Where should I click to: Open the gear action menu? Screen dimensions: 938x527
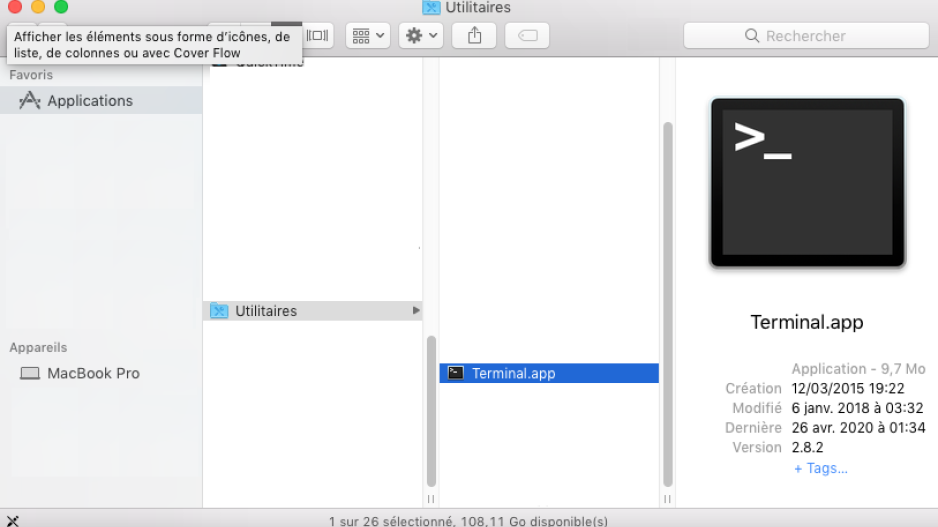(x=421, y=36)
